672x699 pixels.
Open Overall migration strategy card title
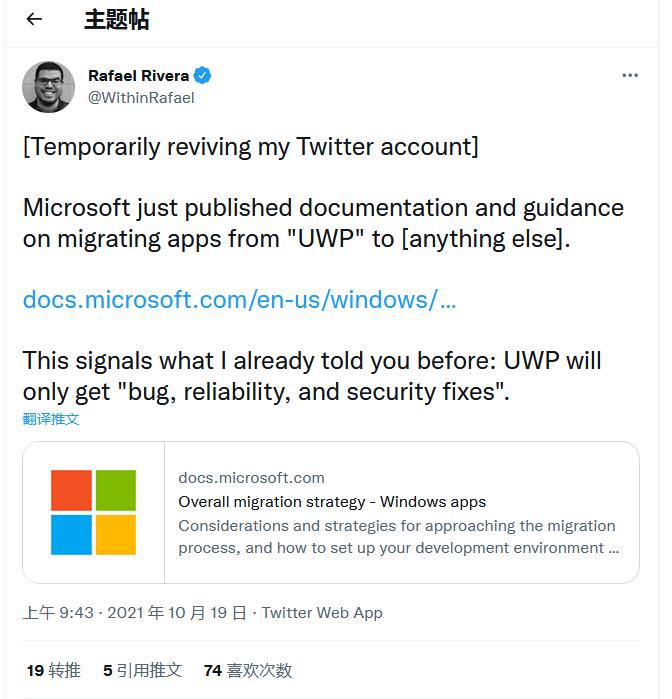coord(332,502)
